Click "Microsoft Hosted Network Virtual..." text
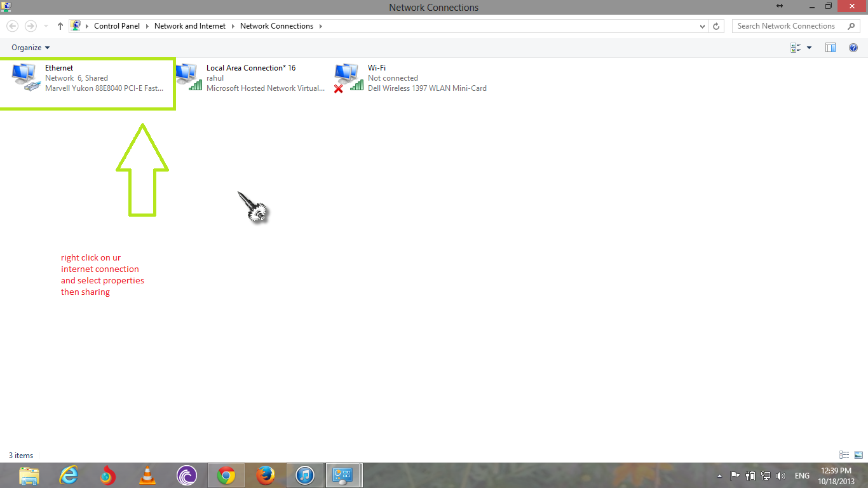Viewport: 868px width, 488px height. (266, 88)
